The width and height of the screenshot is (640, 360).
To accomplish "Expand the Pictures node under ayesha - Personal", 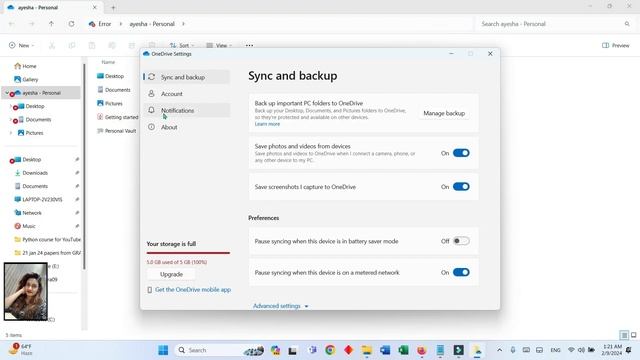I will 11,133.
